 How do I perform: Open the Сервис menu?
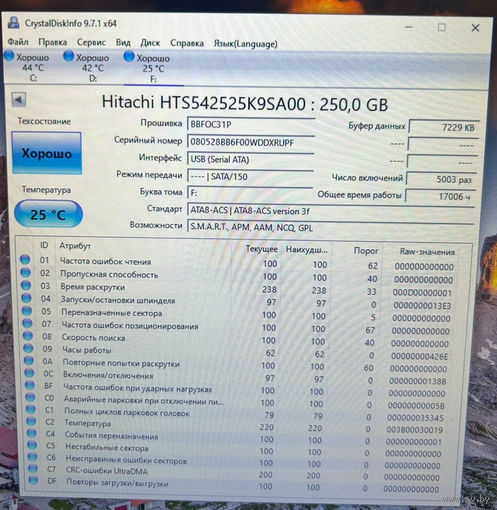[91, 42]
